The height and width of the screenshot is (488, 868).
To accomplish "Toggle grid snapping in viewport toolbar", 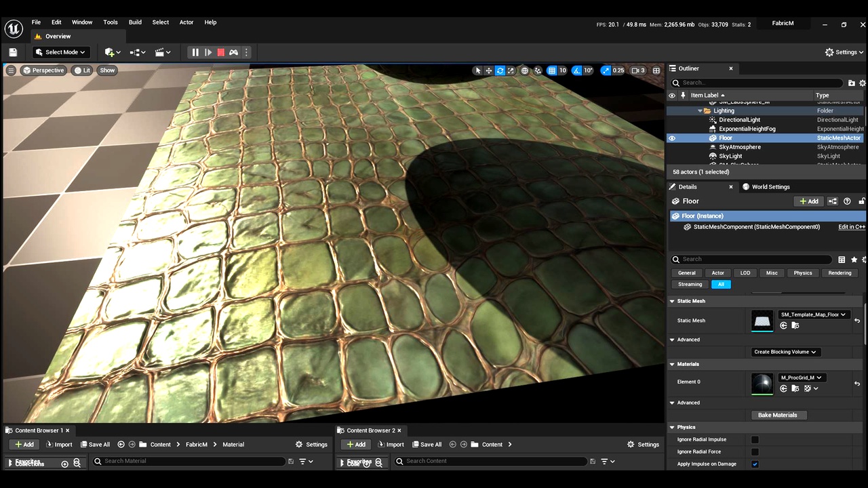I will (552, 70).
